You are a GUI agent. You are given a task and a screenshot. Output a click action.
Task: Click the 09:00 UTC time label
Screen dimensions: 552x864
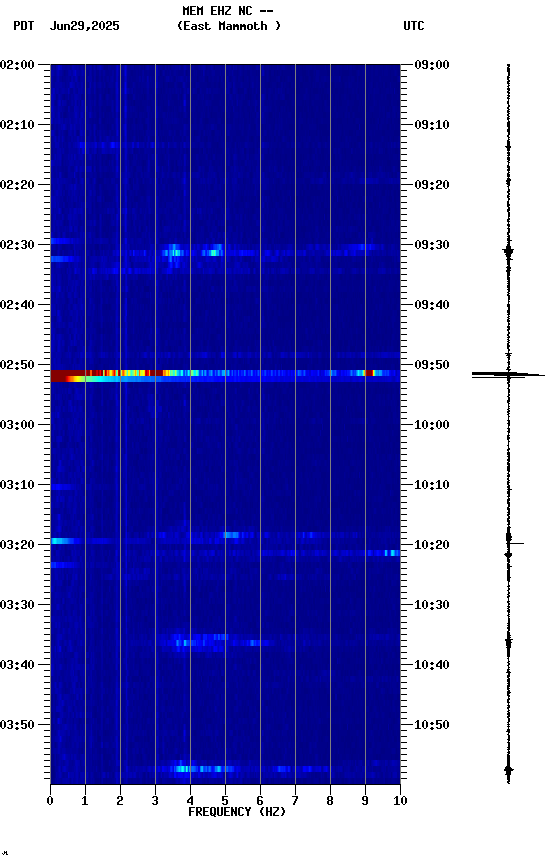432,64
